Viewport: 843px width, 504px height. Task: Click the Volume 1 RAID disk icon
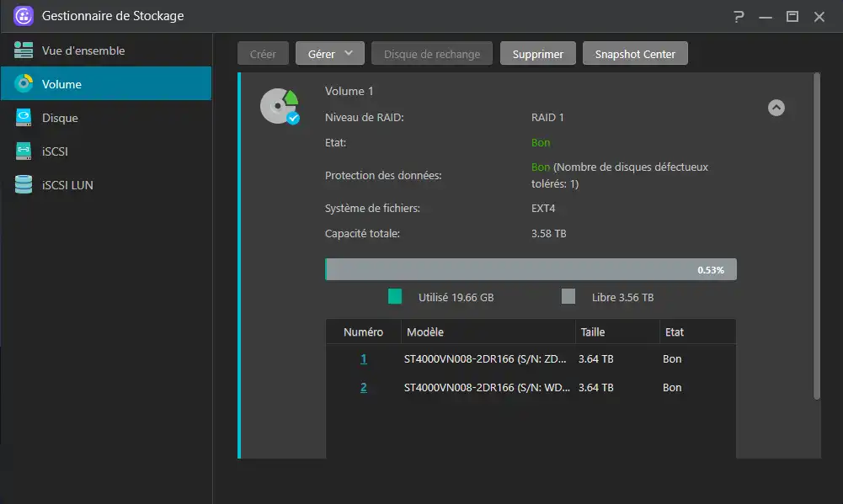point(279,106)
